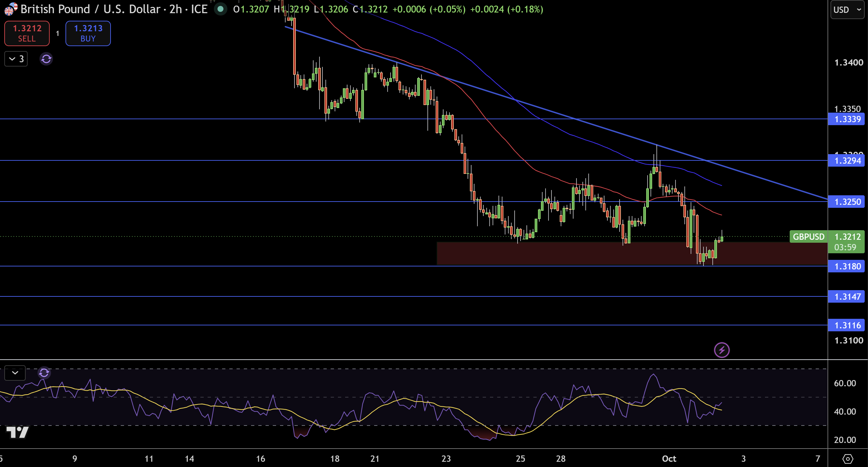
Task: Select the 1.3294 price level label
Action: [846, 160]
